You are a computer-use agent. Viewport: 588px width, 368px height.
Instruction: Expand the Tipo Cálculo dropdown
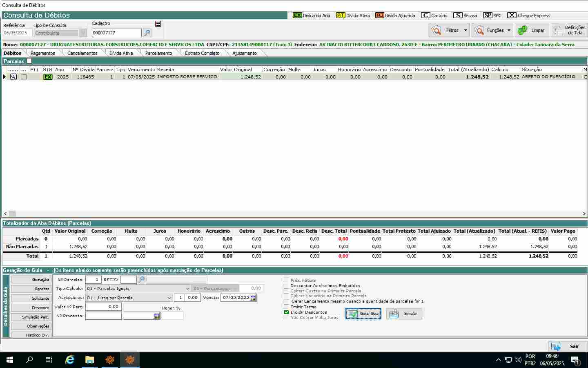tap(187, 288)
